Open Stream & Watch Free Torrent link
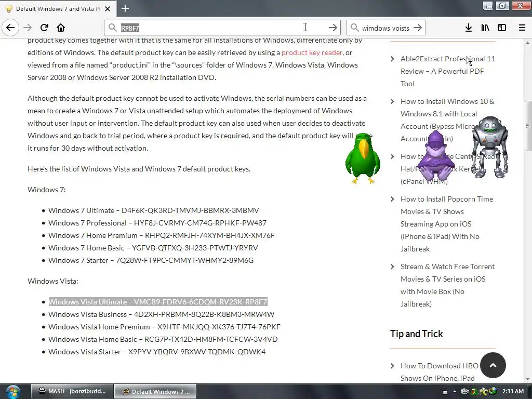The height and width of the screenshot is (399, 532). point(447,285)
